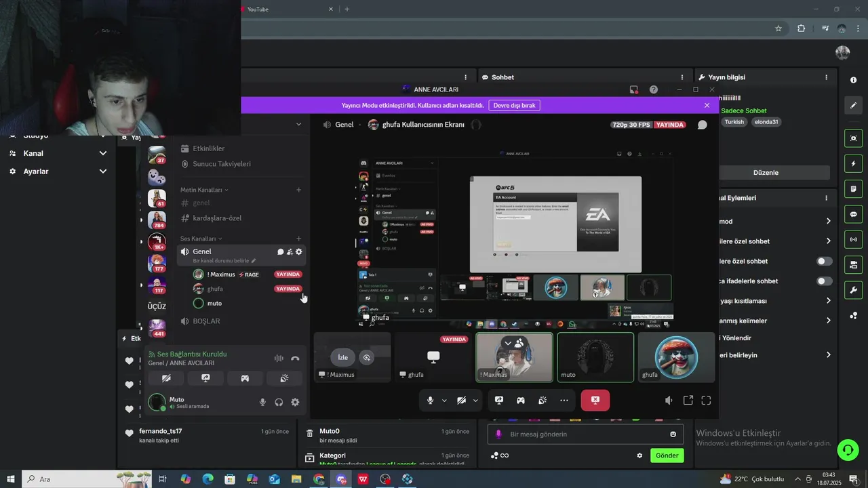The width and height of the screenshot is (868, 488).
Task: Expand Discord server name dropdown
Action: pos(298,124)
